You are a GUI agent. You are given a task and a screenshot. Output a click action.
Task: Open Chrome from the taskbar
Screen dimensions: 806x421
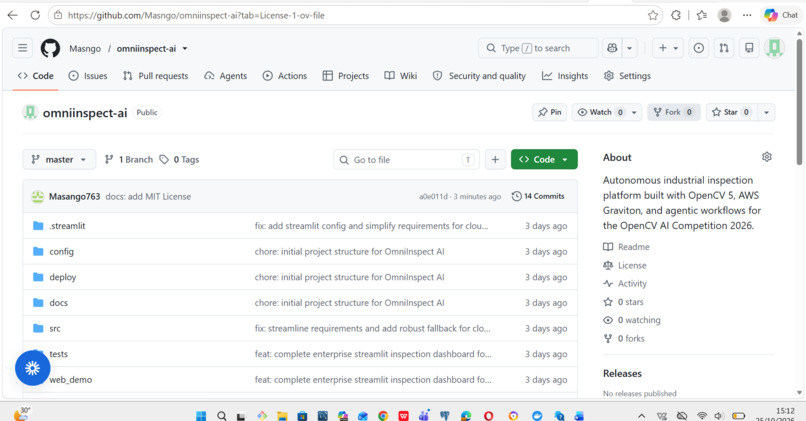coord(383,416)
